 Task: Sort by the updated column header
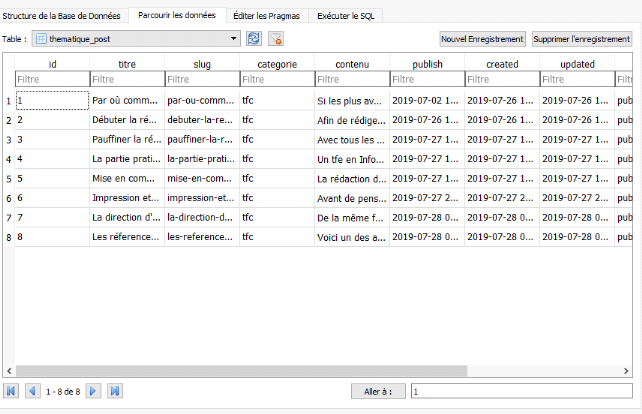pos(577,64)
